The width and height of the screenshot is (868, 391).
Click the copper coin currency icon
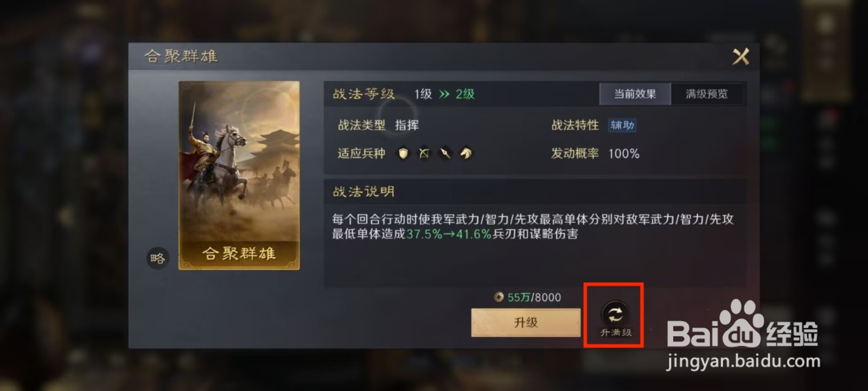pyautogui.click(x=499, y=297)
